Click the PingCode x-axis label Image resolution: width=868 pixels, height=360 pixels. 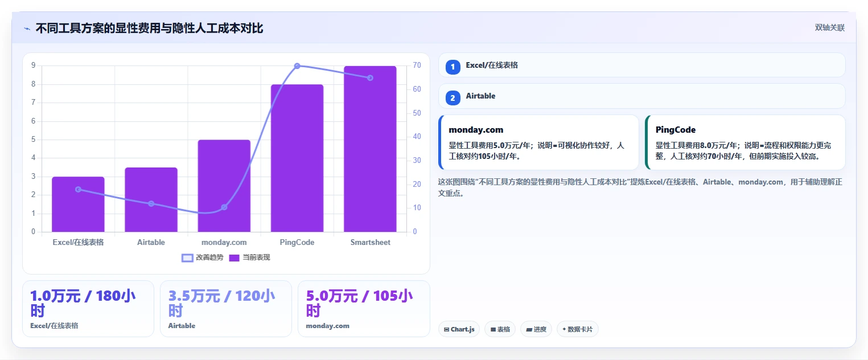[297, 242]
